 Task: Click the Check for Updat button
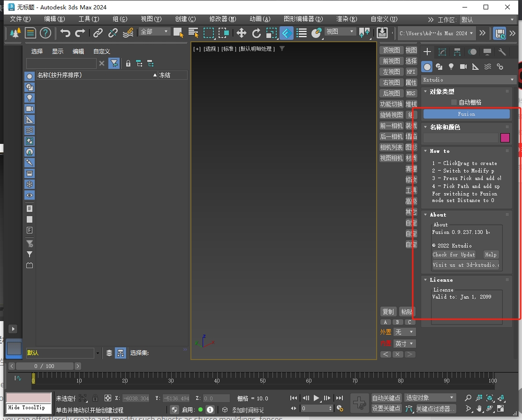[x=454, y=255]
